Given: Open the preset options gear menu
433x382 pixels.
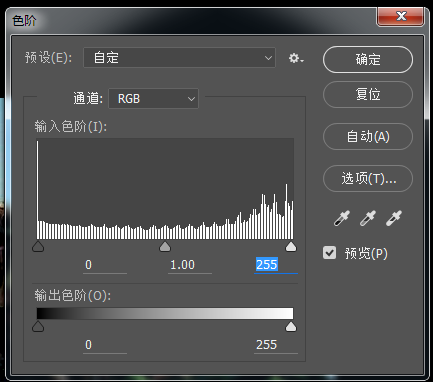Looking at the screenshot, I should pyautogui.click(x=296, y=58).
